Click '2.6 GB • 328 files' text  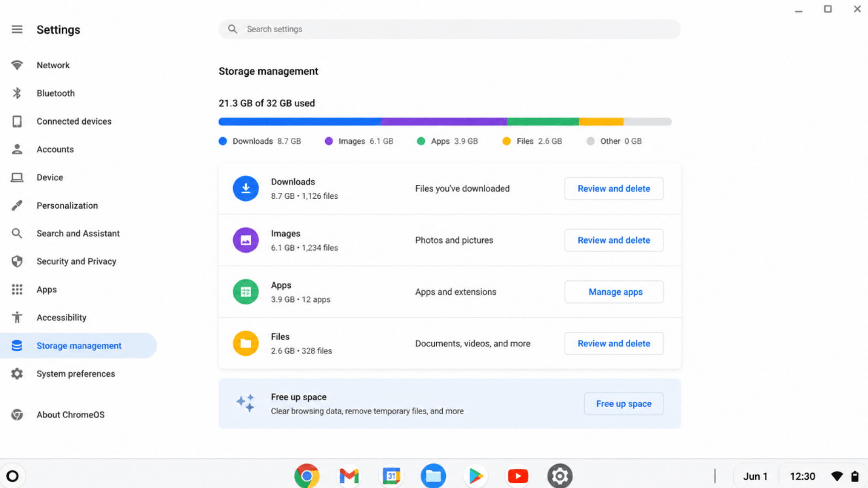pyautogui.click(x=301, y=351)
